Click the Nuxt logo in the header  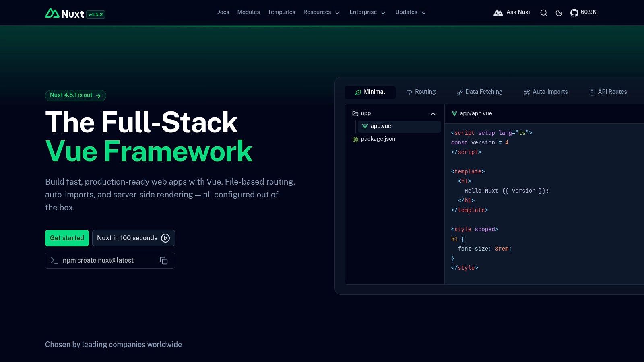click(x=64, y=13)
